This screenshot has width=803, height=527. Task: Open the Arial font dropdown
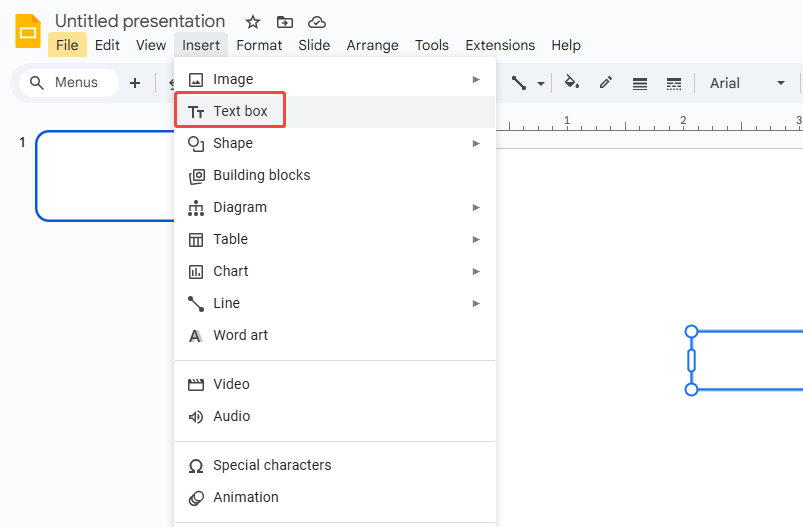click(747, 83)
